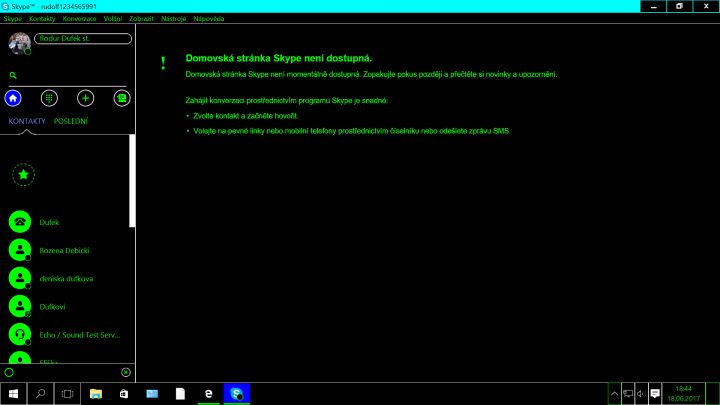
Task: Click the network tray icon
Action: (628, 394)
